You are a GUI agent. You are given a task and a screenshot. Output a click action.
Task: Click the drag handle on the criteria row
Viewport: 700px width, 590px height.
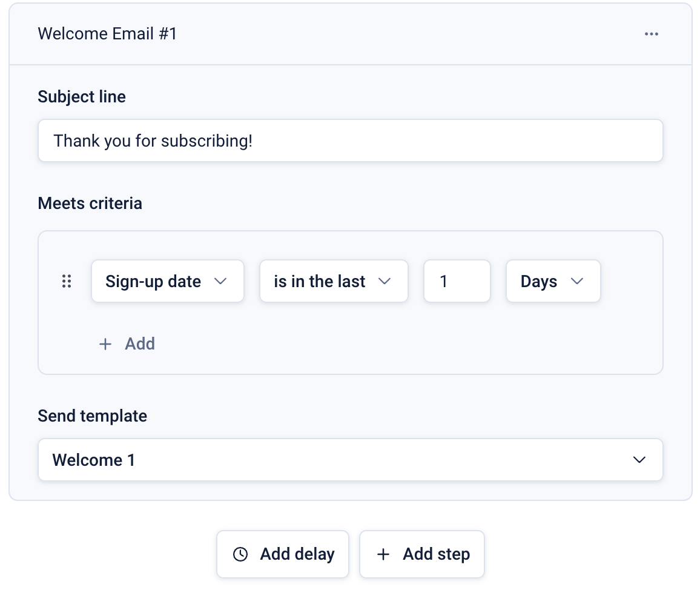point(67,281)
